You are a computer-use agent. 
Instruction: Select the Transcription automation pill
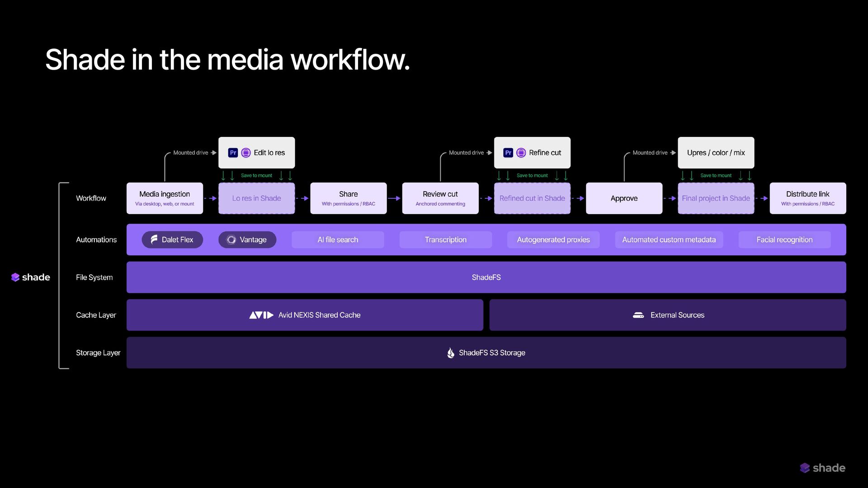point(445,239)
